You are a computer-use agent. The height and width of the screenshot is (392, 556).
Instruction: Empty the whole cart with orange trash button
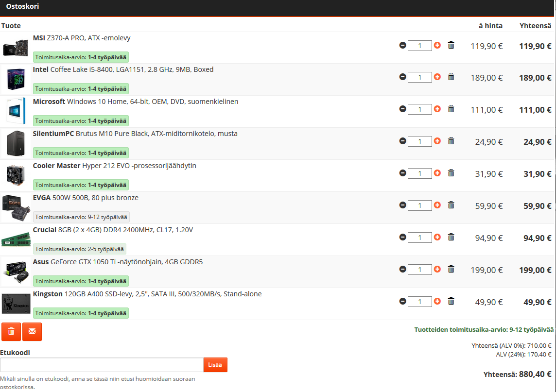click(x=11, y=331)
